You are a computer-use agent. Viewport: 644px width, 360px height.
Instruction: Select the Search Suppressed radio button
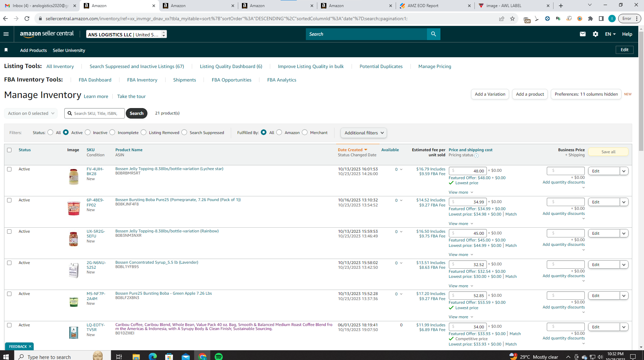[x=184, y=132]
